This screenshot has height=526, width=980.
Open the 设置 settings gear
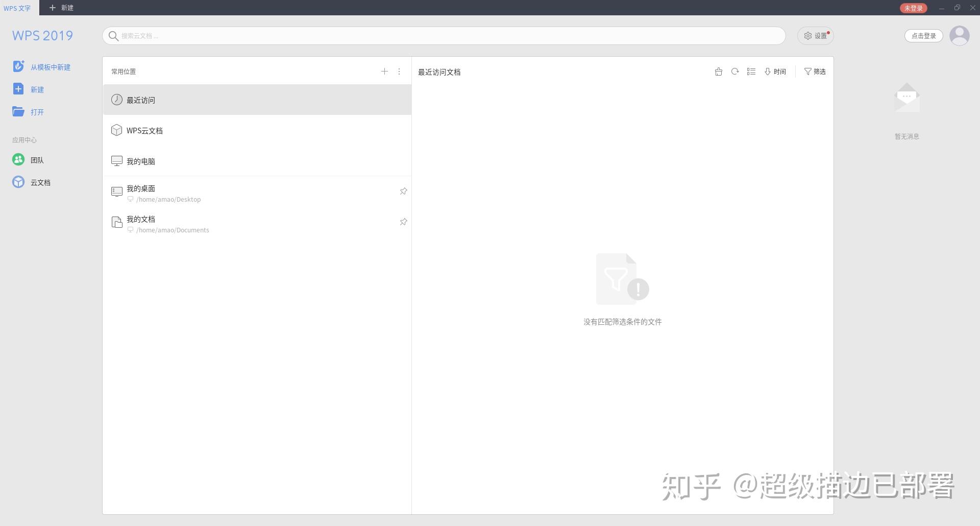[815, 36]
